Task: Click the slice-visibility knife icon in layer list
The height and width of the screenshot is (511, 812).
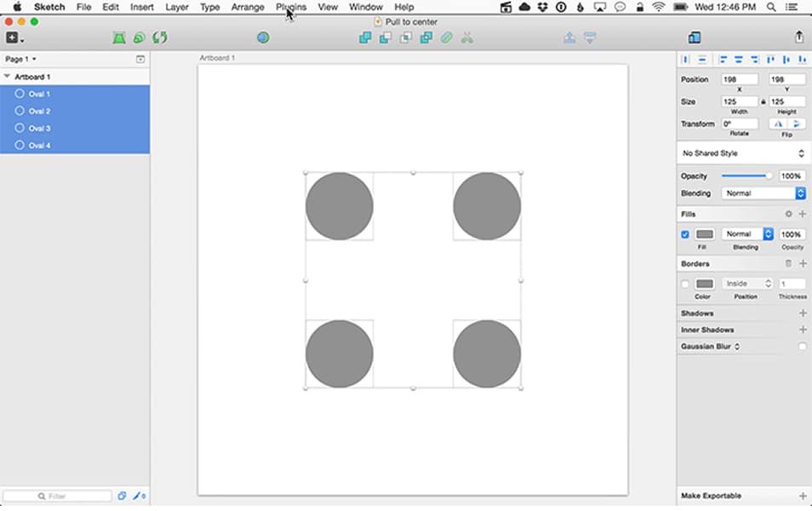Action: 138,496
